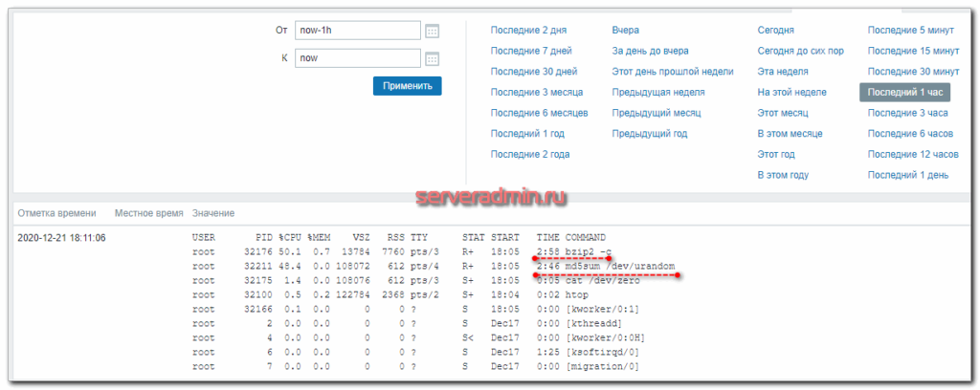Select Последние 7 дней range
This screenshot has height=390, width=980.
coord(531,51)
